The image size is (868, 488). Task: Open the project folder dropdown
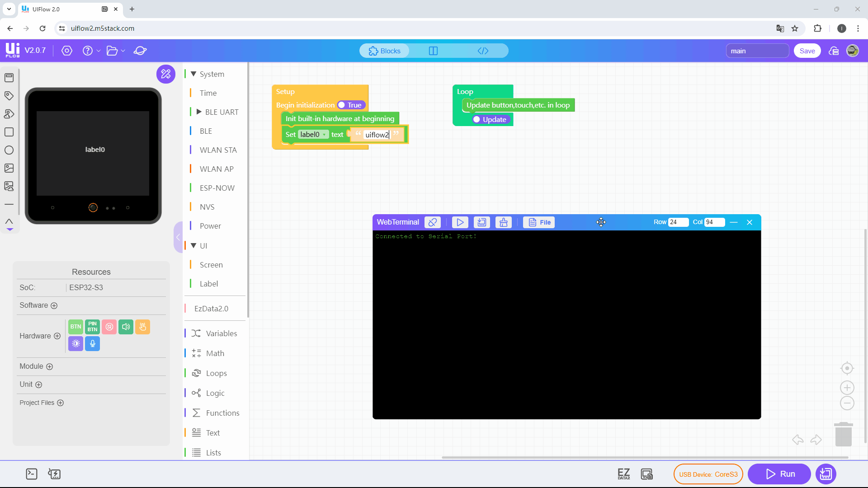point(115,51)
